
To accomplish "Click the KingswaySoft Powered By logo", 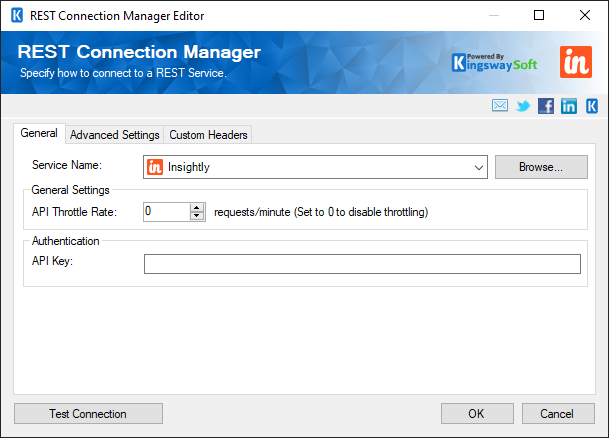I will click(494, 62).
